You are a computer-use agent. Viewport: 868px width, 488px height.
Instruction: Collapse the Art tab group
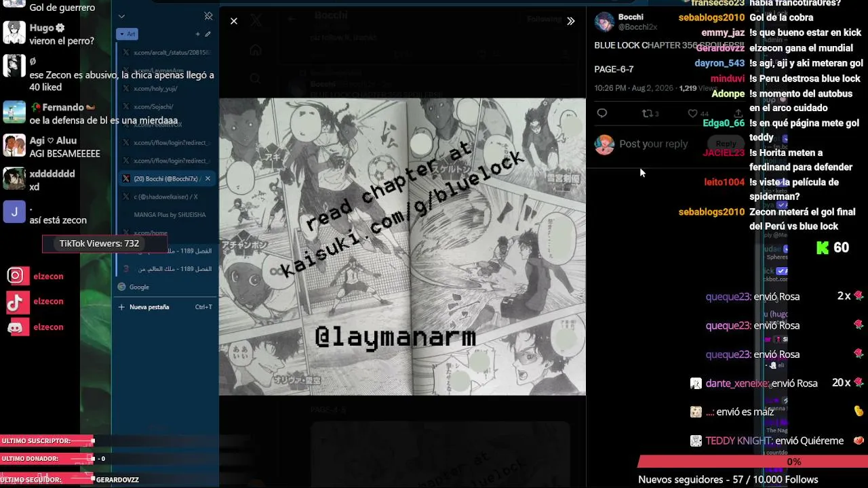[127, 34]
